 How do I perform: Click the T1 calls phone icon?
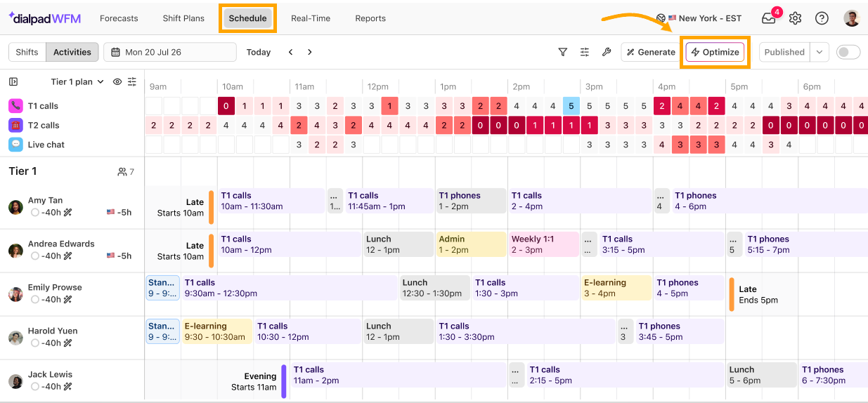(x=15, y=106)
